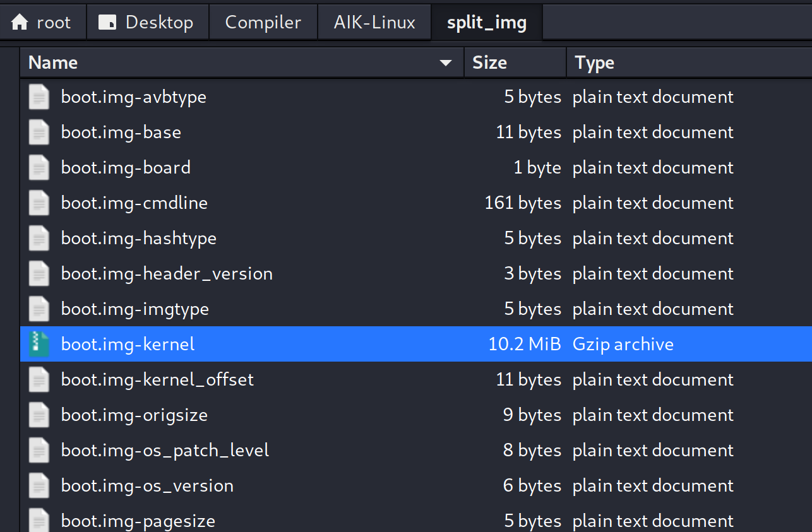Viewport: 812px width, 532px height.
Task: Click the boot.img-kernel_offset file icon
Action: click(x=39, y=380)
